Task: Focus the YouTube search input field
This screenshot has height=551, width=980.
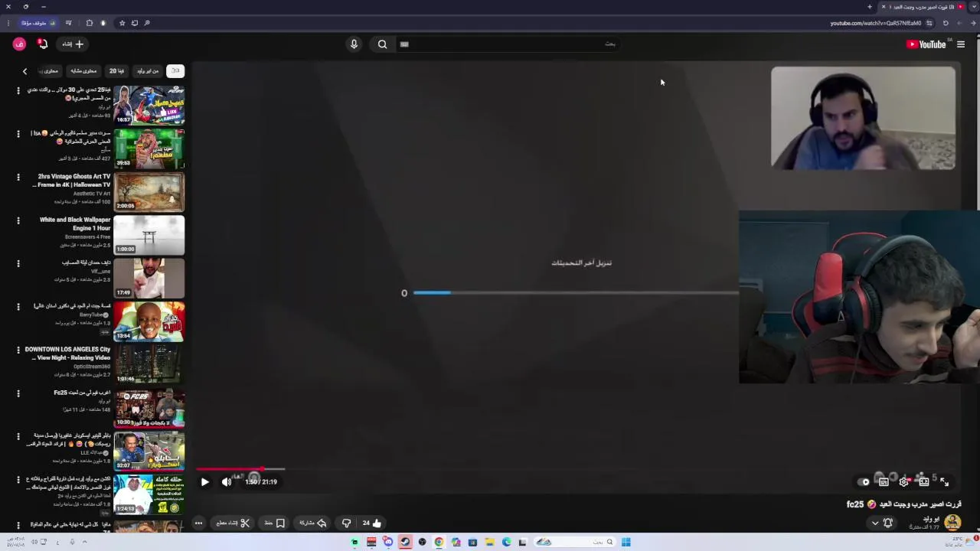Action: [509, 44]
